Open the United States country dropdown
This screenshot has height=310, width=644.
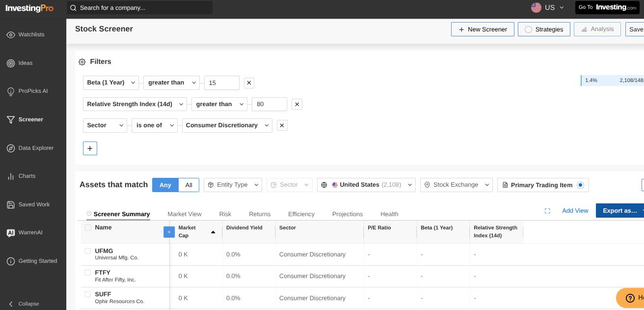(366, 185)
